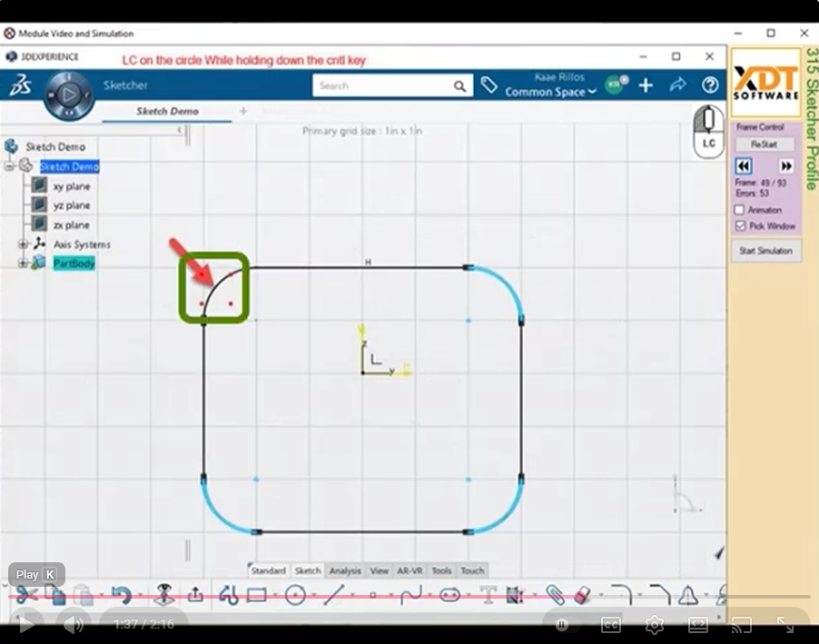This screenshot has height=644, width=819.
Task: Collapse tree panel with chevron arrow
Action: [179, 130]
